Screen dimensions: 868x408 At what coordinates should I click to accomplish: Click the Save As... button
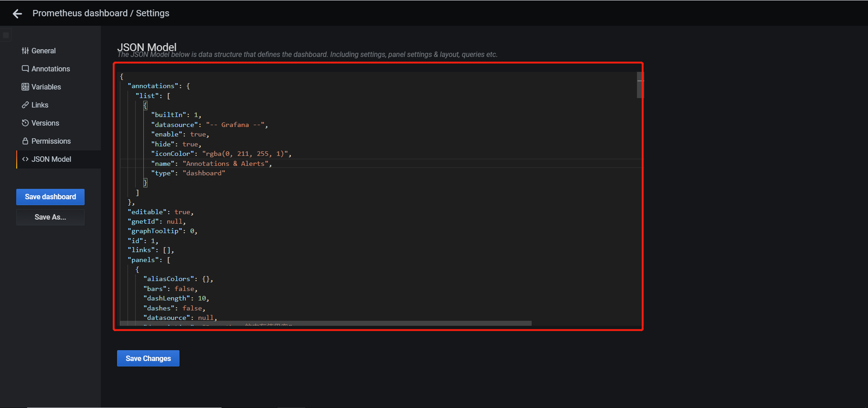50,217
